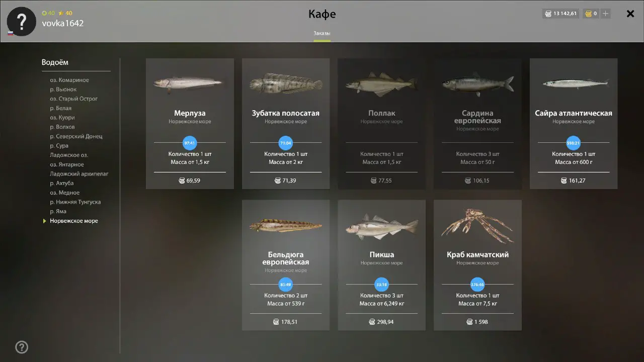644x362 pixels.
Task: Click the Сардина европейская fish image
Action: pyautogui.click(x=477, y=83)
